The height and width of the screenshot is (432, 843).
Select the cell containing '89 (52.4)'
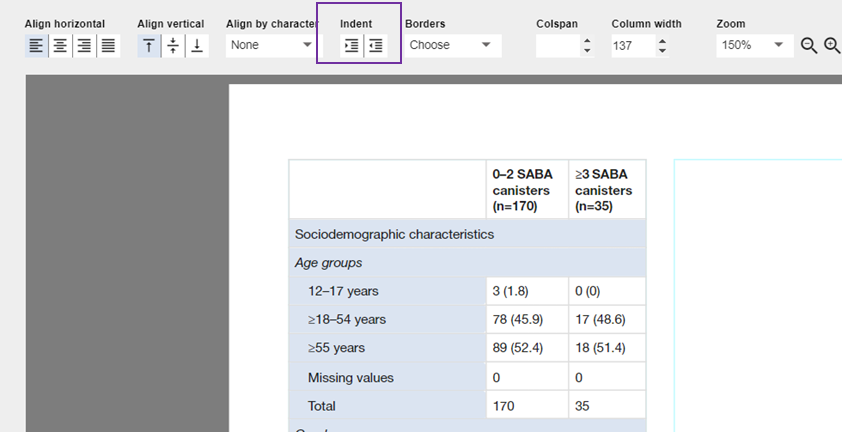click(x=527, y=348)
